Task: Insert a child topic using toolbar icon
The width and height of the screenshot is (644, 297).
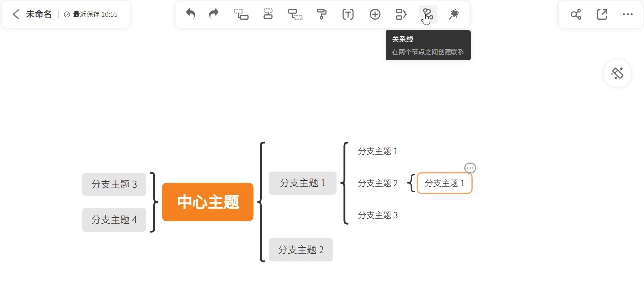Action: click(x=241, y=14)
